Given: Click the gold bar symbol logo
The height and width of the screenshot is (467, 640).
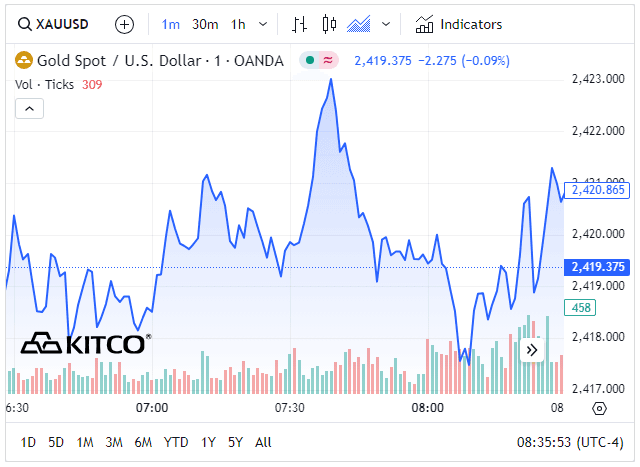Looking at the screenshot, I should point(24,60).
